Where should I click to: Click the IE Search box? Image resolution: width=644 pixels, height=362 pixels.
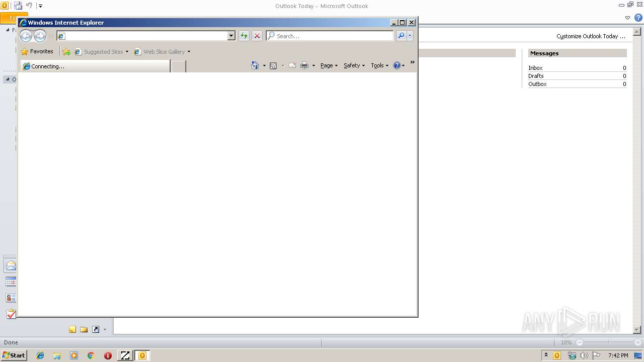coord(330,36)
